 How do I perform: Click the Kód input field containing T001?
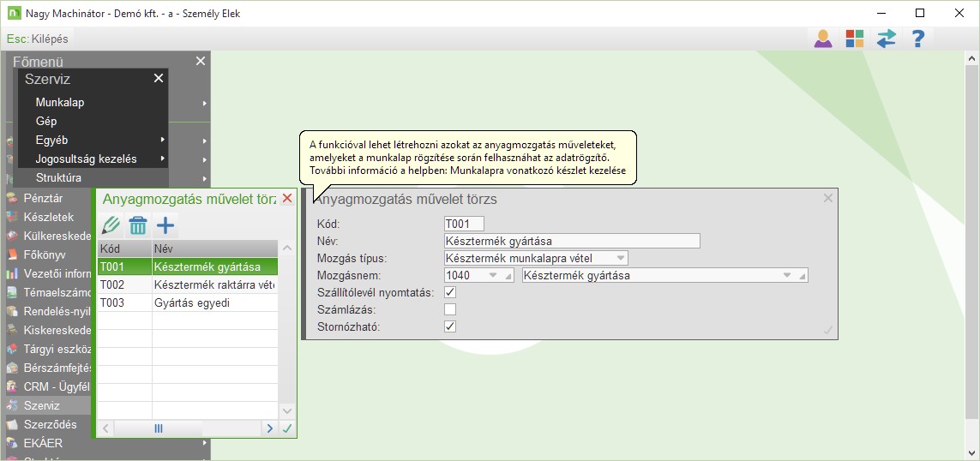click(x=464, y=224)
